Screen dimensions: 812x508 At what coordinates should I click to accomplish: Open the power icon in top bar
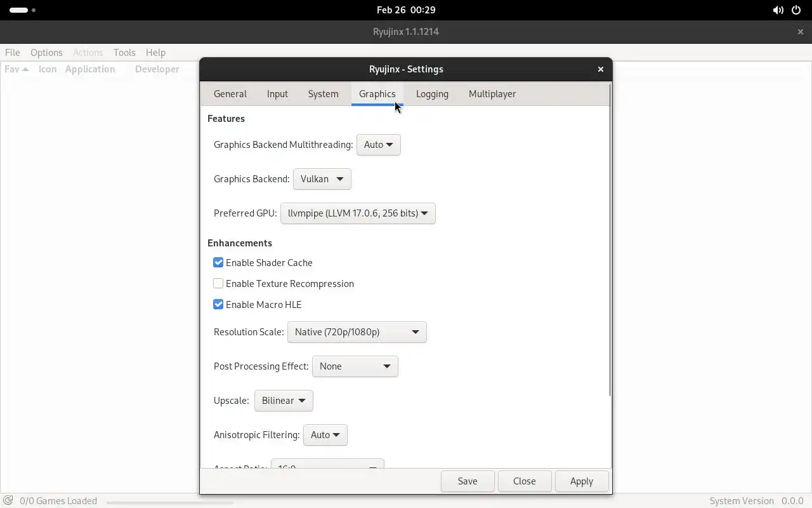[x=796, y=10]
